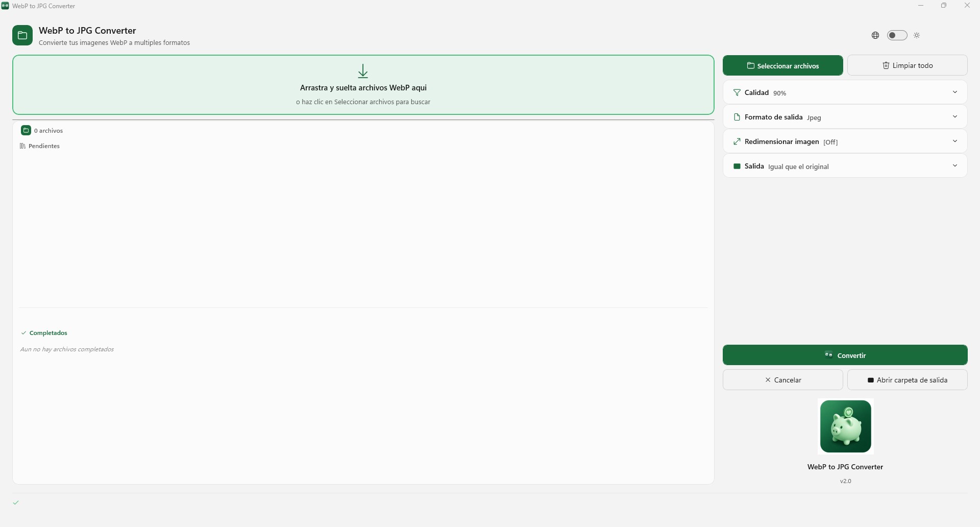Start conversion with Convertir button
This screenshot has width=980, height=527.
[x=845, y=355]
